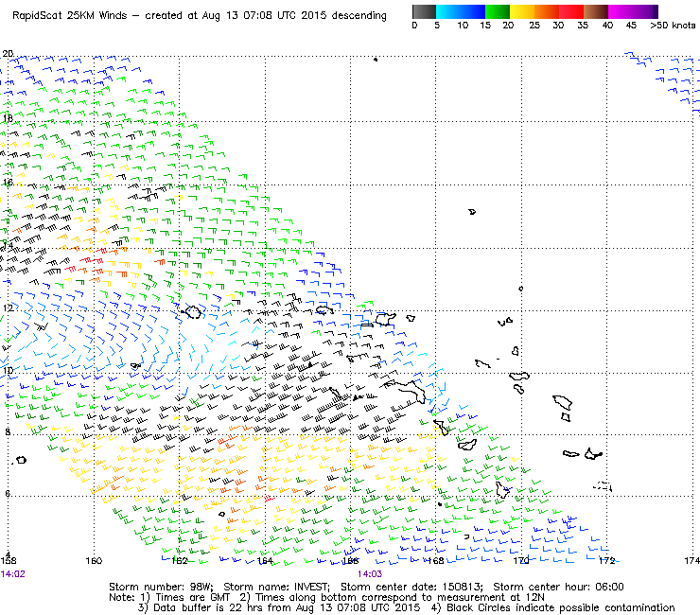700x615 pixels.
Task: Pick the blue 10-15 knots legend swatch
Action: (473, 11)
